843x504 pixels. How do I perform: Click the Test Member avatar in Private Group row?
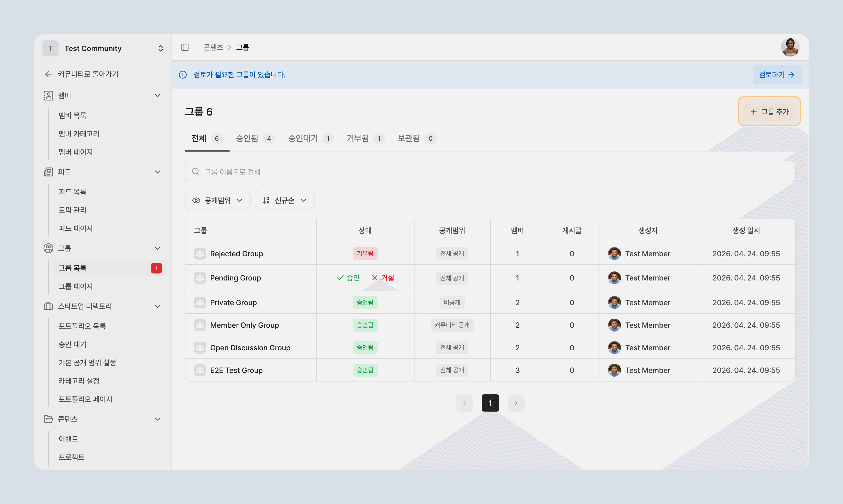tap(614, 303)
